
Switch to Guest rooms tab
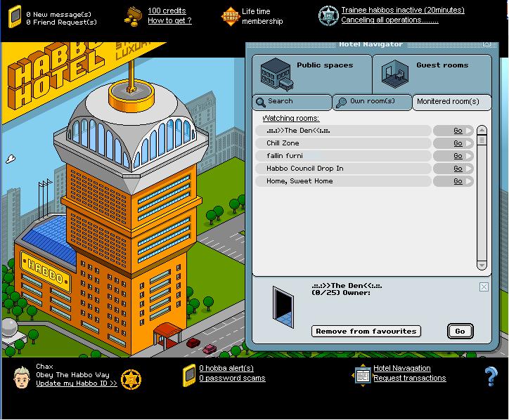pos(432,74)
